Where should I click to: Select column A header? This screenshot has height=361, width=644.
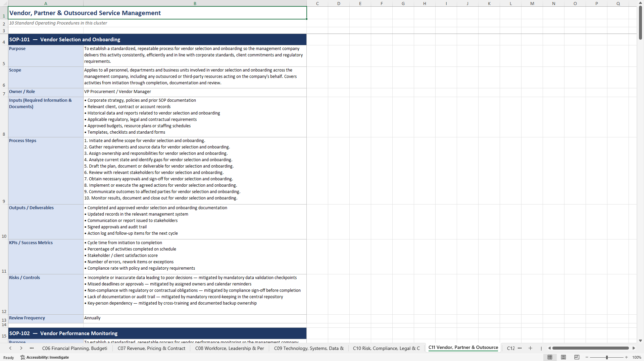pyautogui.click(x=46, y=3)
